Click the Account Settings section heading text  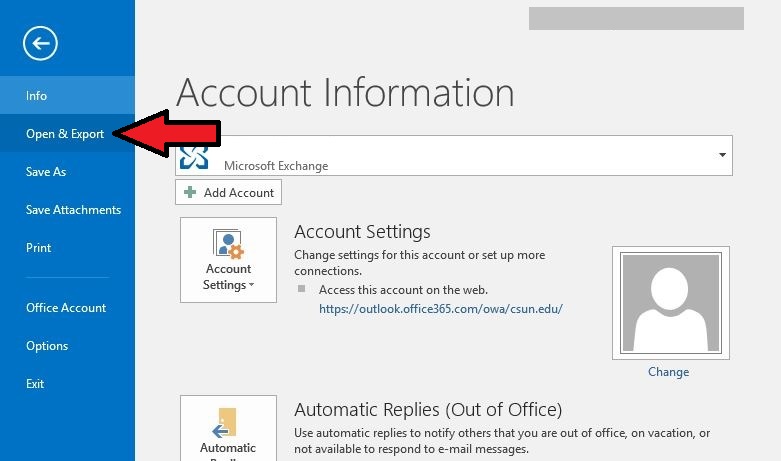pyautogui.click(x=362, y=232)
